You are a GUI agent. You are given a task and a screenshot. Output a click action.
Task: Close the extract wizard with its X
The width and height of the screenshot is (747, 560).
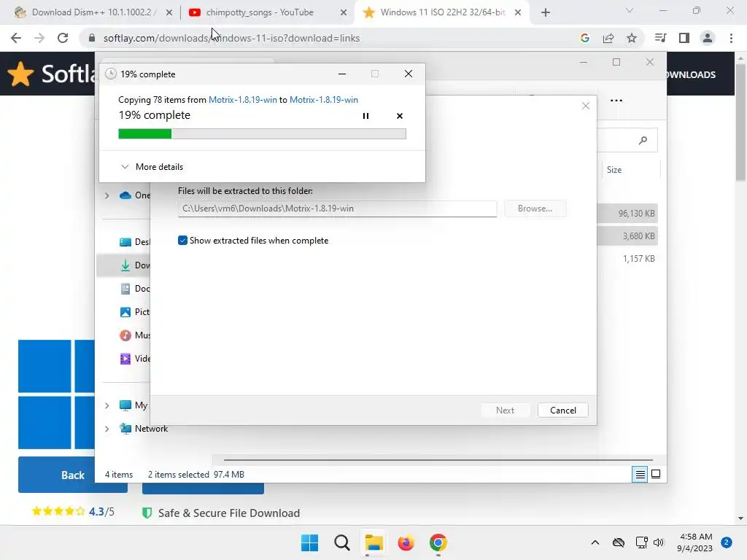[586, 106]
